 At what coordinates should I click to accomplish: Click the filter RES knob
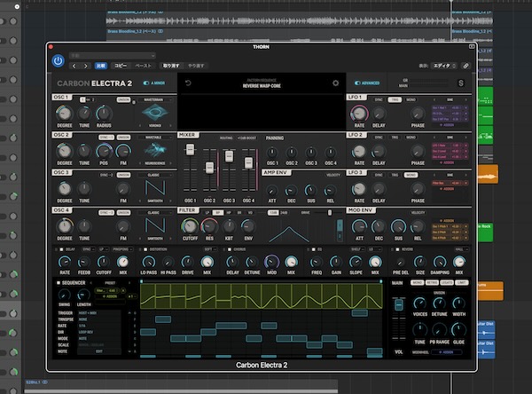(x=209, y=226)
